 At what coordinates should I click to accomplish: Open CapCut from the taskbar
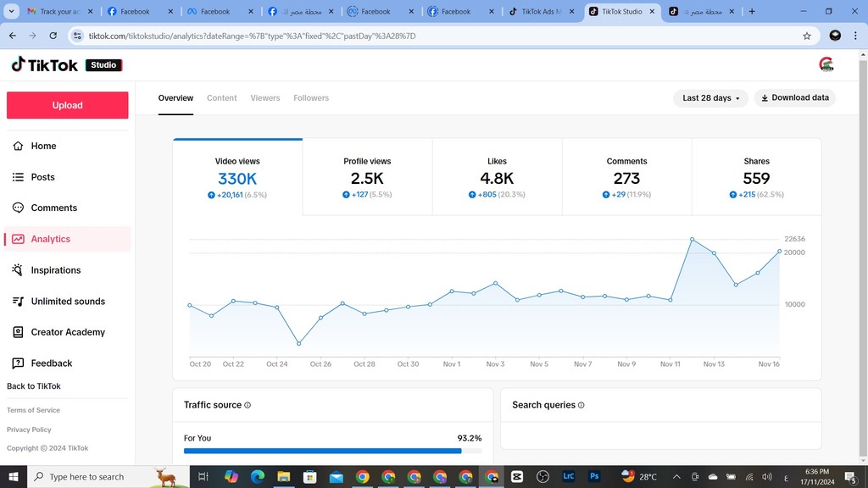tap(517, 477)
